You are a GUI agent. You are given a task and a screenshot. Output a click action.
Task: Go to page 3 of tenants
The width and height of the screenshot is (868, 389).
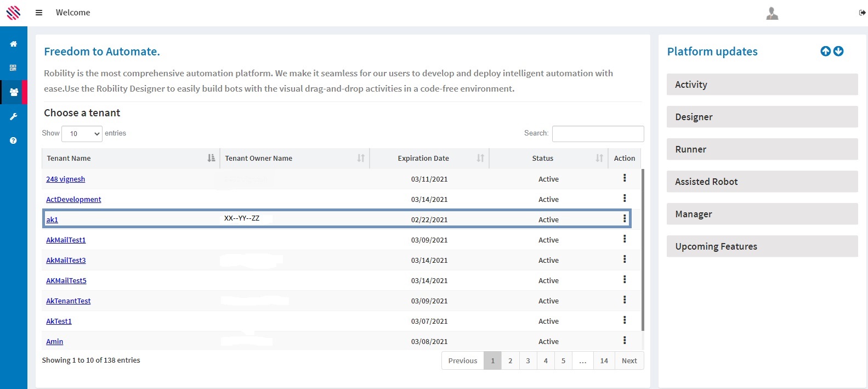click(x=528, y=360)
